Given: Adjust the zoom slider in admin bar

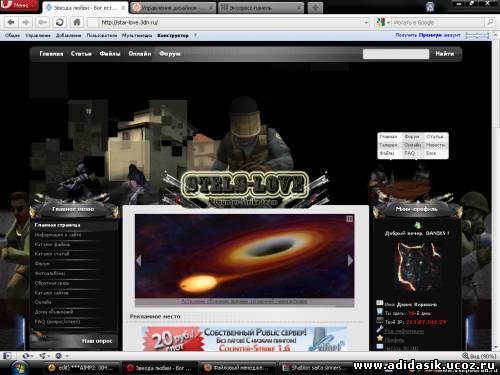Looking at the screenshot, I should (x=477, y=35).
